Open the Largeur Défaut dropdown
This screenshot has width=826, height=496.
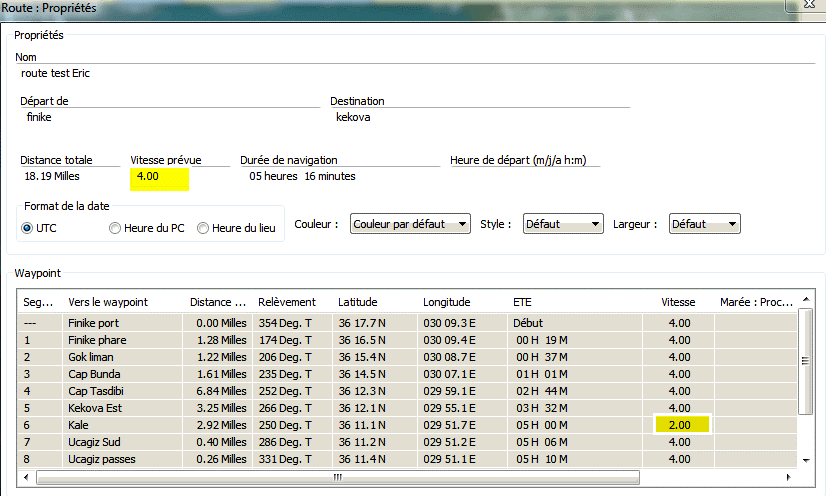[704, 224]
